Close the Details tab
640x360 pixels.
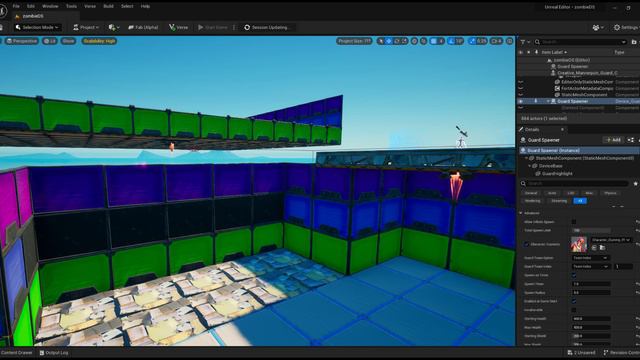562,129
